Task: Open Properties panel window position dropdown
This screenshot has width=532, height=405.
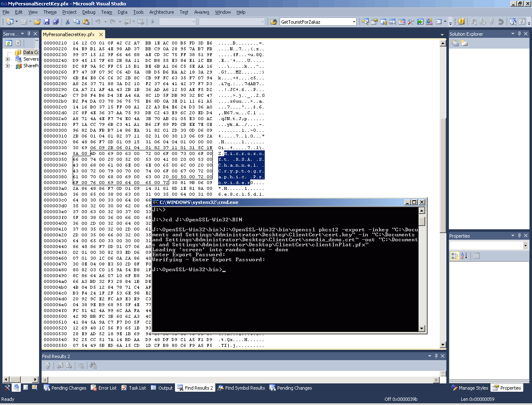Action: coord(513,236)
